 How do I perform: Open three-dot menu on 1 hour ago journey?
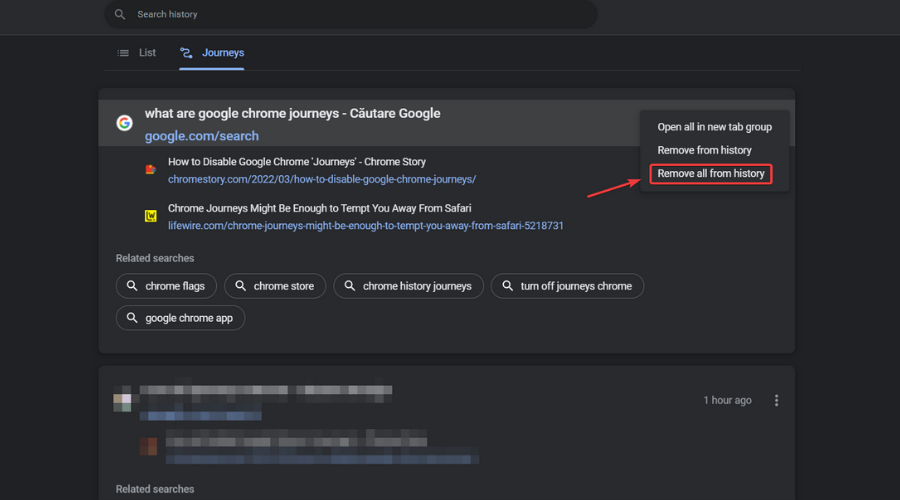tap(776, 400)
